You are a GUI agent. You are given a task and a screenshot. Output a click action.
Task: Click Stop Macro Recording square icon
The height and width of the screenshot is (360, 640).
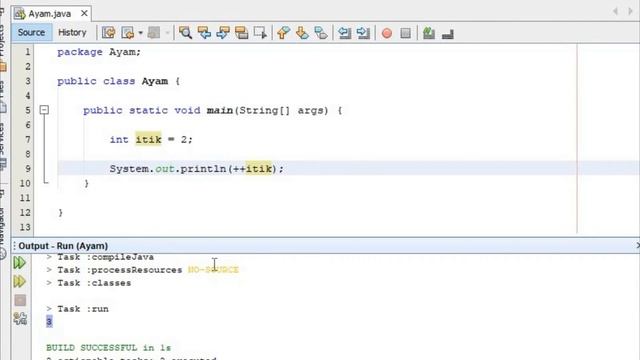(x=405, y=33)
